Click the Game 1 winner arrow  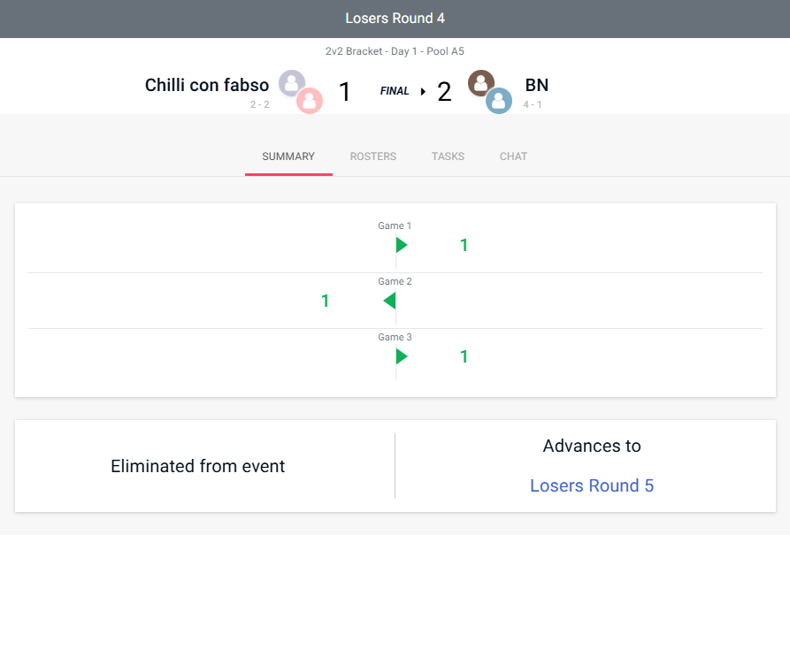tap(402, 245)
